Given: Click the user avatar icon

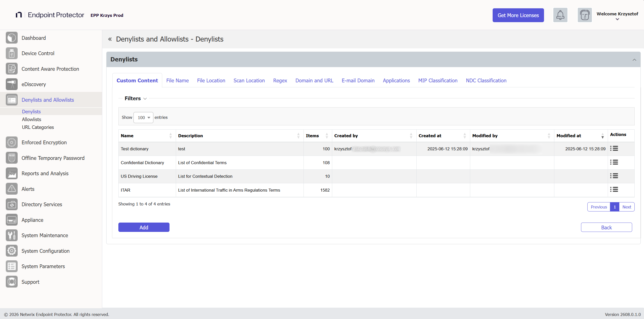Looking at the screenshot, I should tap(585, 15).
